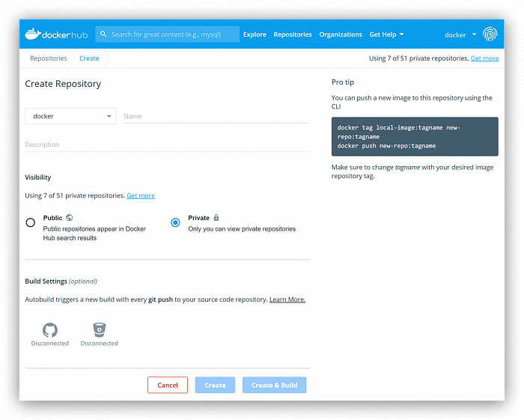Focus the repository Name field

click(x=216, y=116)
